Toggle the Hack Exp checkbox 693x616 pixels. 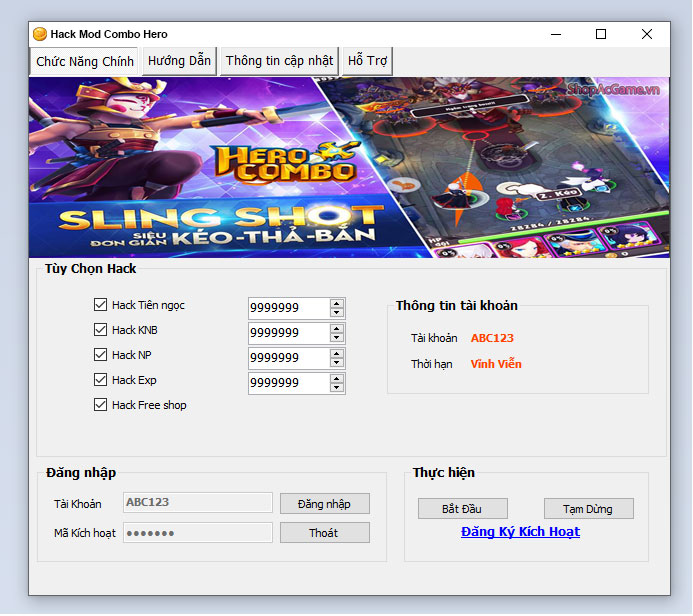[x=100, y=380]
